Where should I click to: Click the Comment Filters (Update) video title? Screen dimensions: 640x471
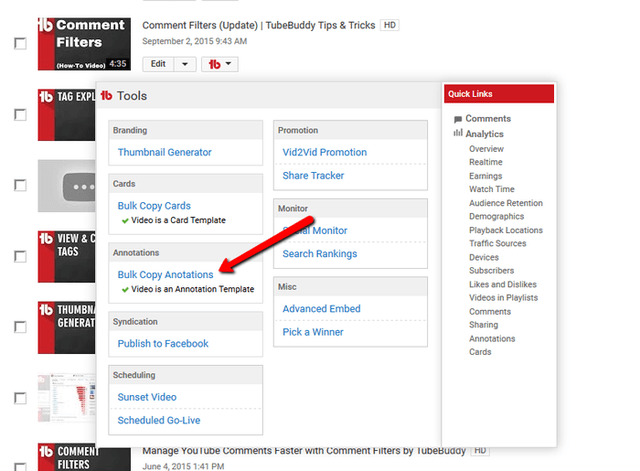(258, 25)
